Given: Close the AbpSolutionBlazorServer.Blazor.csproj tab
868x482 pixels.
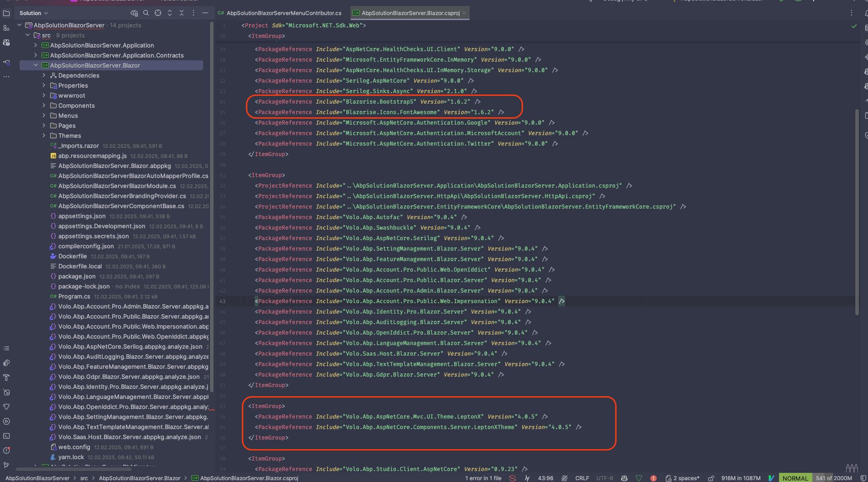Looking at the screenshot, I should 464,13.
